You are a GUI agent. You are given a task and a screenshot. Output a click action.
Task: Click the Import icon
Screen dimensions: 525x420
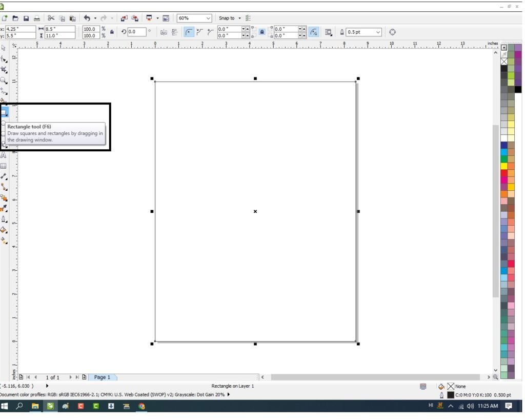[x=124, y=18]
